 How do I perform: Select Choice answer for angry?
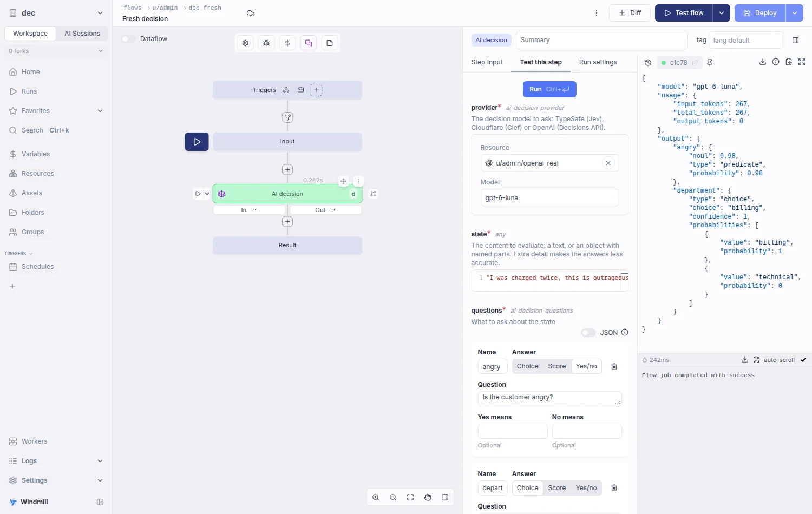[x=527, y=366]
